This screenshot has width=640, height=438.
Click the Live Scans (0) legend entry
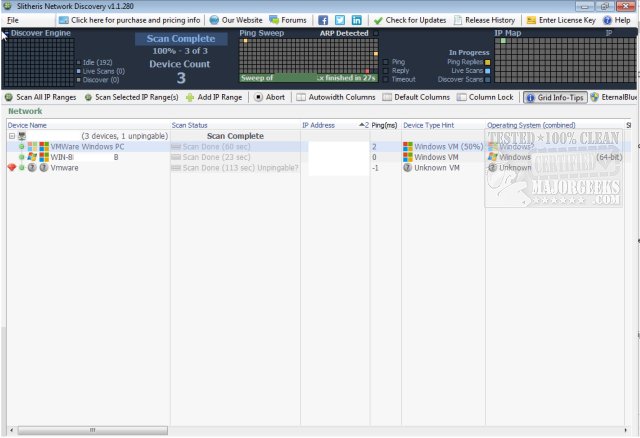click(100, 71)
